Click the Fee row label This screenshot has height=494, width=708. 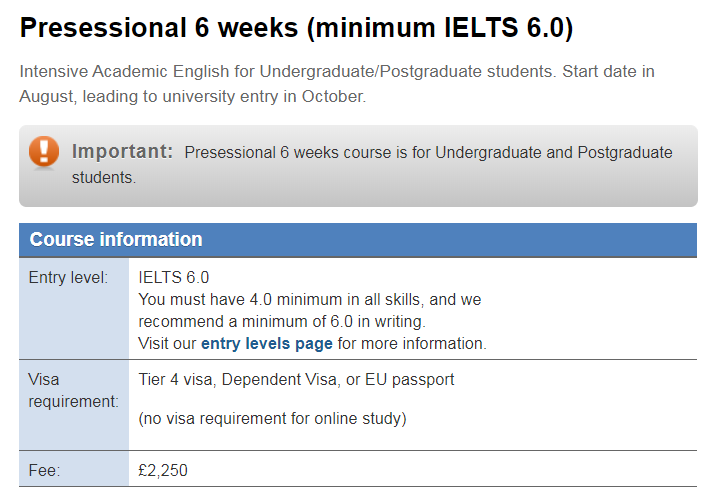point(44,471)
